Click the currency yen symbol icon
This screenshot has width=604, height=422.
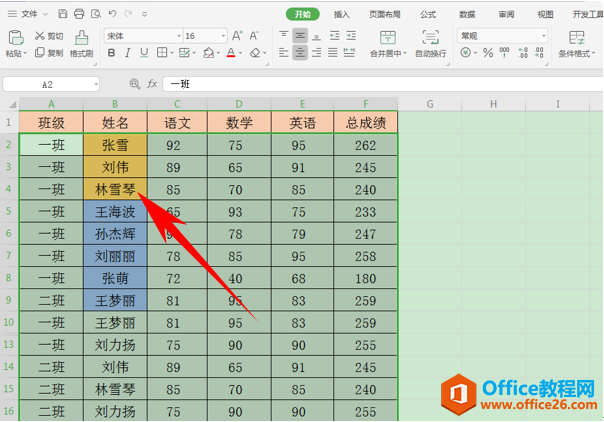click(465, 53)
